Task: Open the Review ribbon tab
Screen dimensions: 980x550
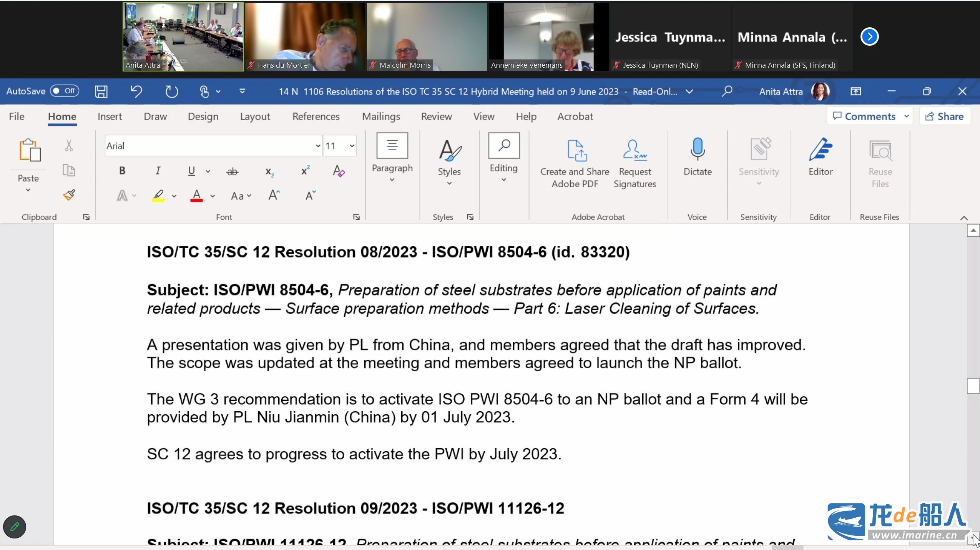Action: 436,116
